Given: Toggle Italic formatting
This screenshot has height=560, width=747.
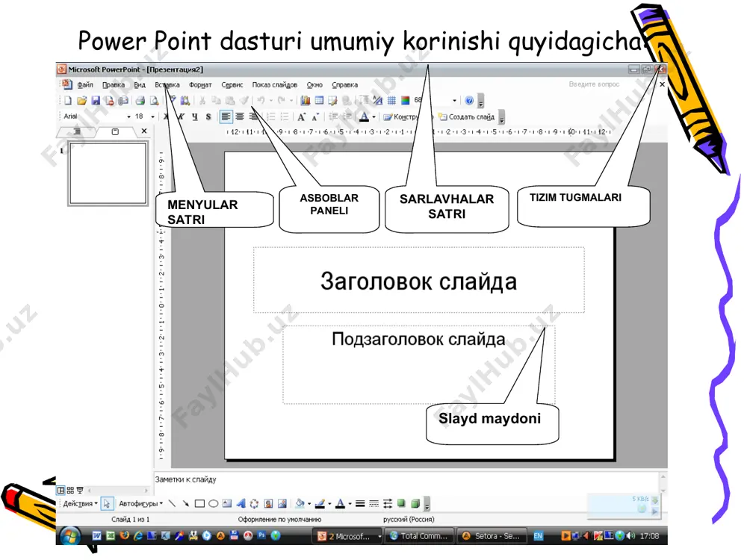Looking at the screenshot, I should (x=181, y=116).
